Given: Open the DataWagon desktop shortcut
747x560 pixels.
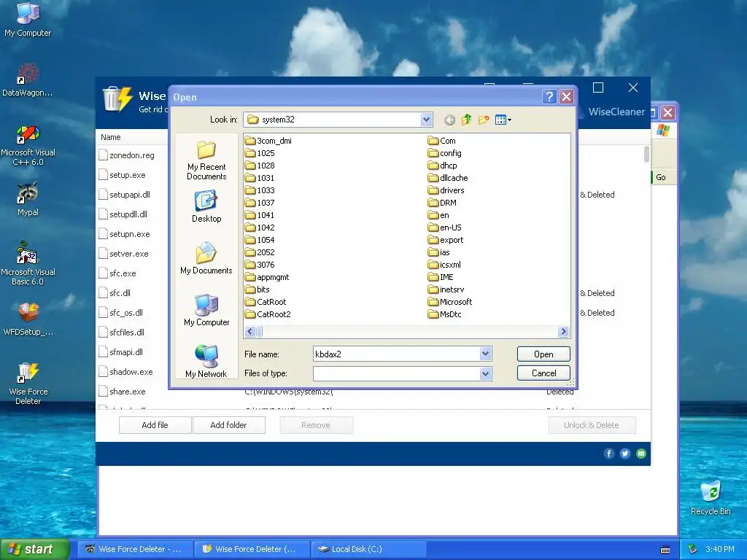Looking at the screenshot, I should pos(28,79).
